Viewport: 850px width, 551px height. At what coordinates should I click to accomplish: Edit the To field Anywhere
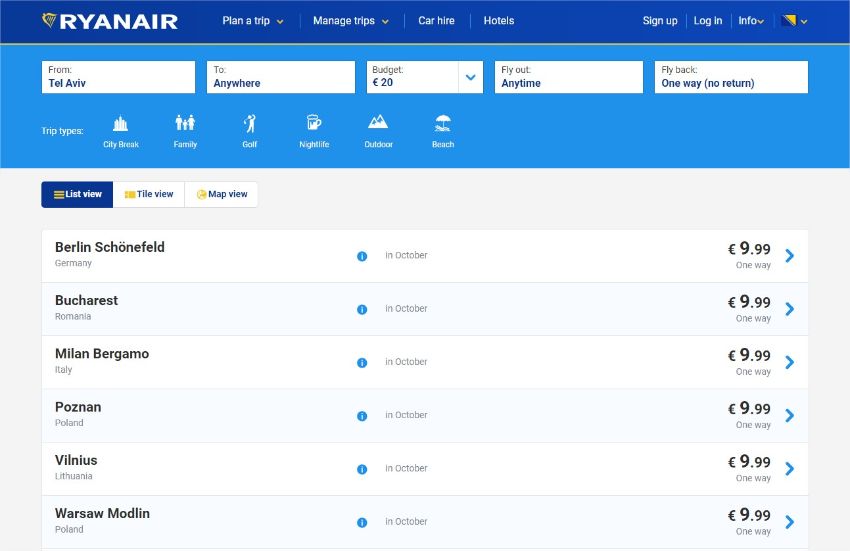(x=281, y=77)
